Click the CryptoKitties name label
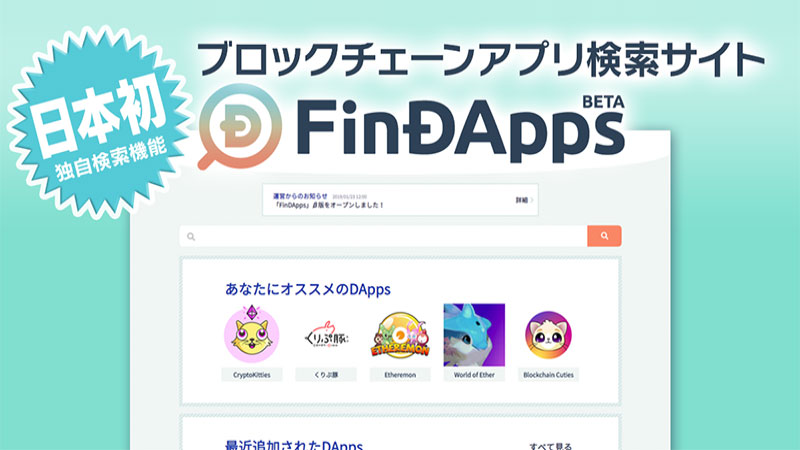This screenshot has width=800, height=450. 252,374
